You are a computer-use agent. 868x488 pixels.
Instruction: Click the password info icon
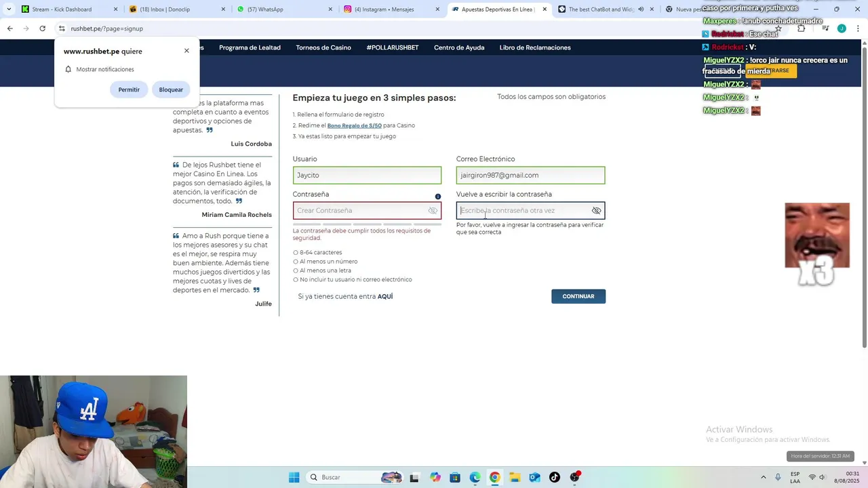click(438, 197)
